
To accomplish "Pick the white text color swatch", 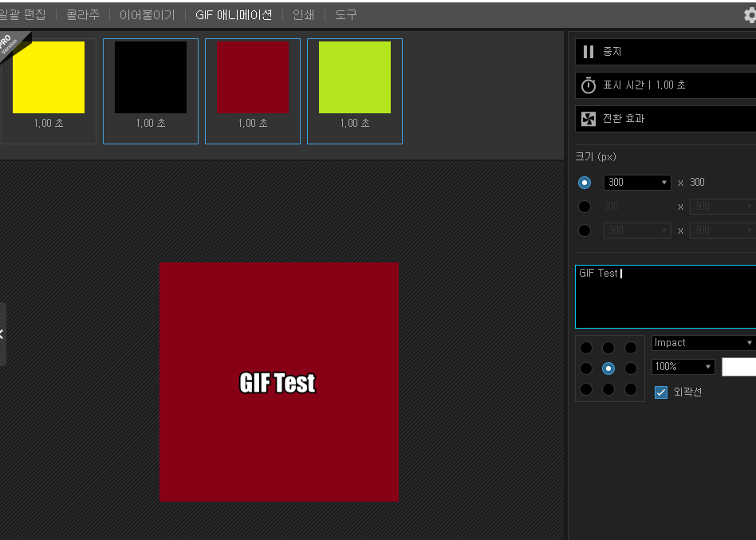I will (x=738, y=367).
